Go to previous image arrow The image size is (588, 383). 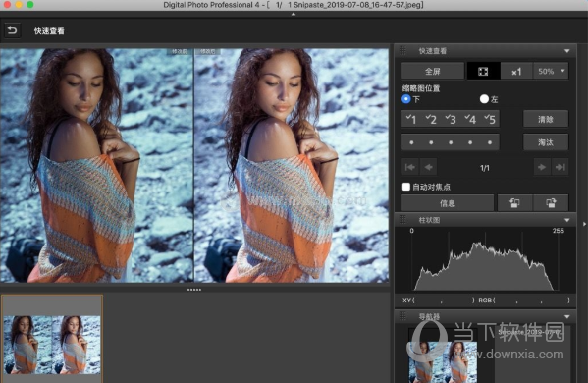pos(429,167)
